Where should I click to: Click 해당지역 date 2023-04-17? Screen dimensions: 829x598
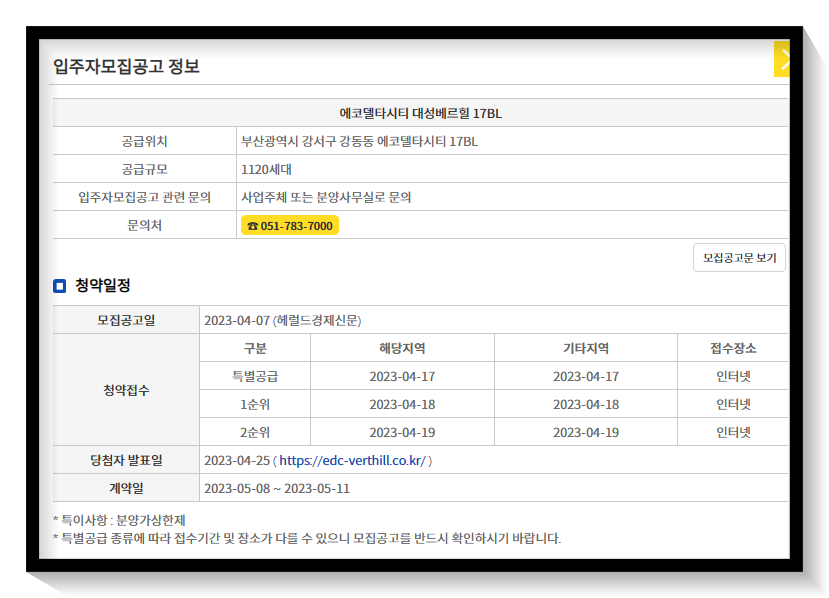point(402,376)
